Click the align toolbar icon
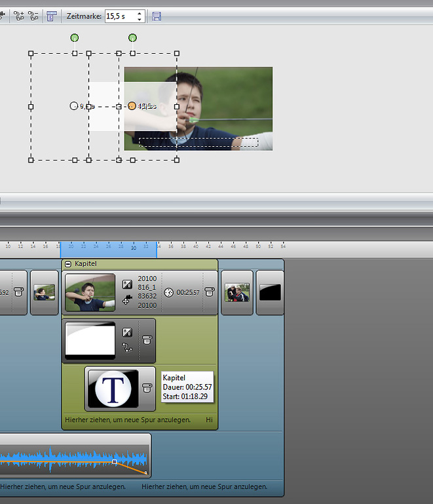 coord(52,16)
